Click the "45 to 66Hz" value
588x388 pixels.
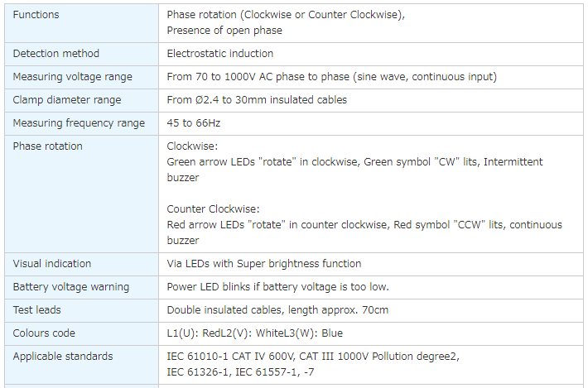coord(194,123)
